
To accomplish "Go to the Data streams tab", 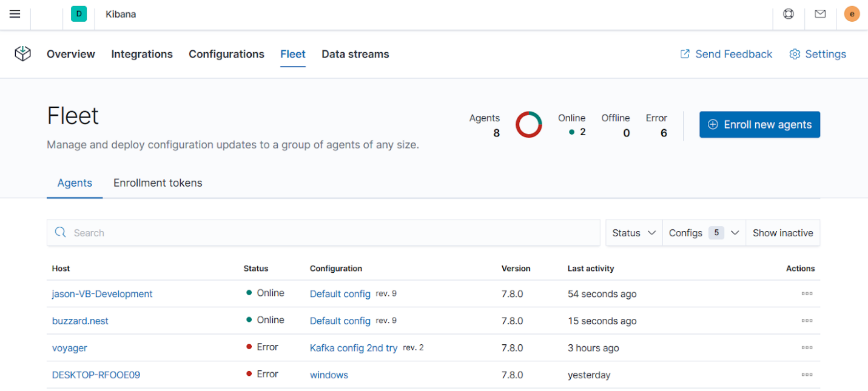I will [355, 54].
